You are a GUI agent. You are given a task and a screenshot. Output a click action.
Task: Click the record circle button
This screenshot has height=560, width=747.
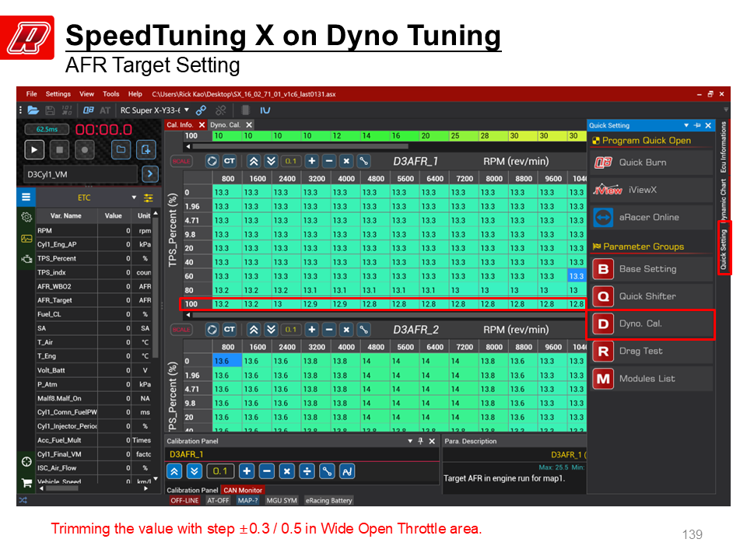click(84, 149)
